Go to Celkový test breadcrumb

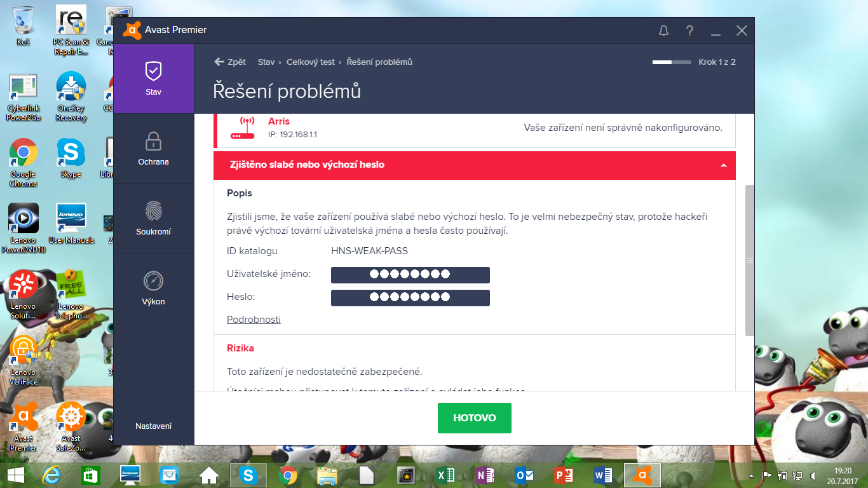pyautogui.click(x=311, y=62)
